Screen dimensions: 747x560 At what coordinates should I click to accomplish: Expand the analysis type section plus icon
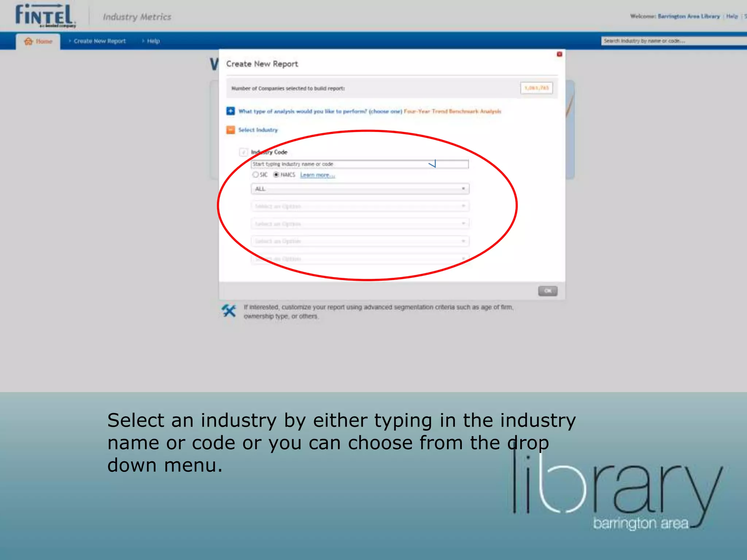pyautogui.click(x=231, y=111)
